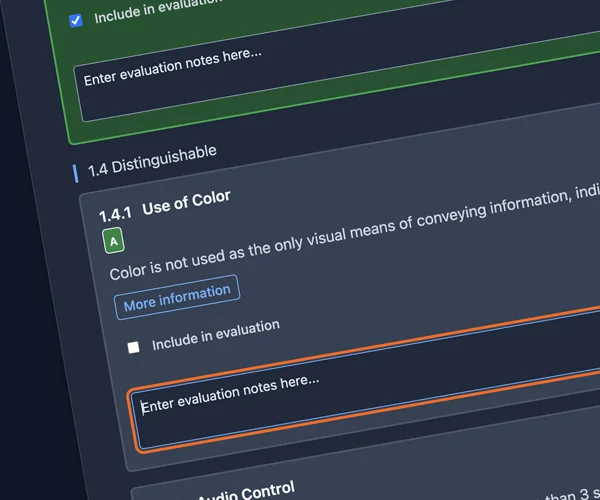Click the Audio Control criterion title
Screen dimensions: 600x500
[245, 491]
